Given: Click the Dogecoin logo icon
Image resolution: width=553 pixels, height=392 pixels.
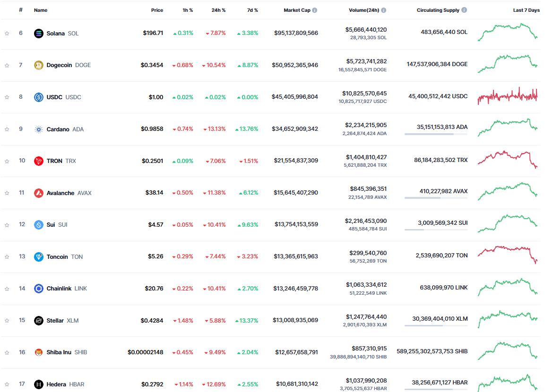Looking at the screenshot, I should 39,65.
